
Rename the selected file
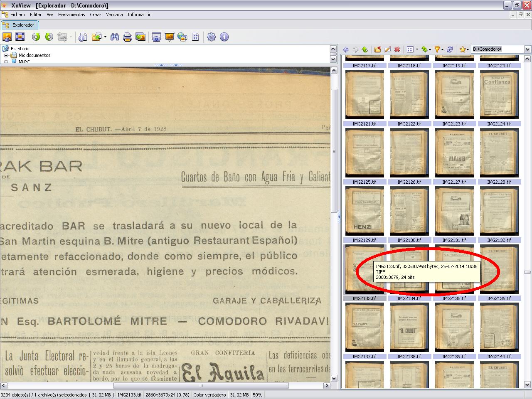(387, 49)
